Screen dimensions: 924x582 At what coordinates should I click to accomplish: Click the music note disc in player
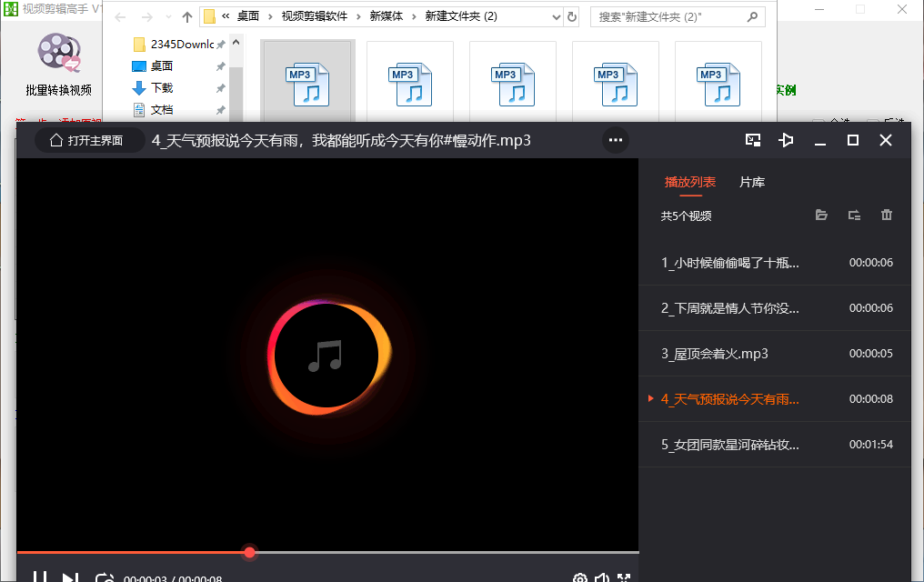click(326, 356)
